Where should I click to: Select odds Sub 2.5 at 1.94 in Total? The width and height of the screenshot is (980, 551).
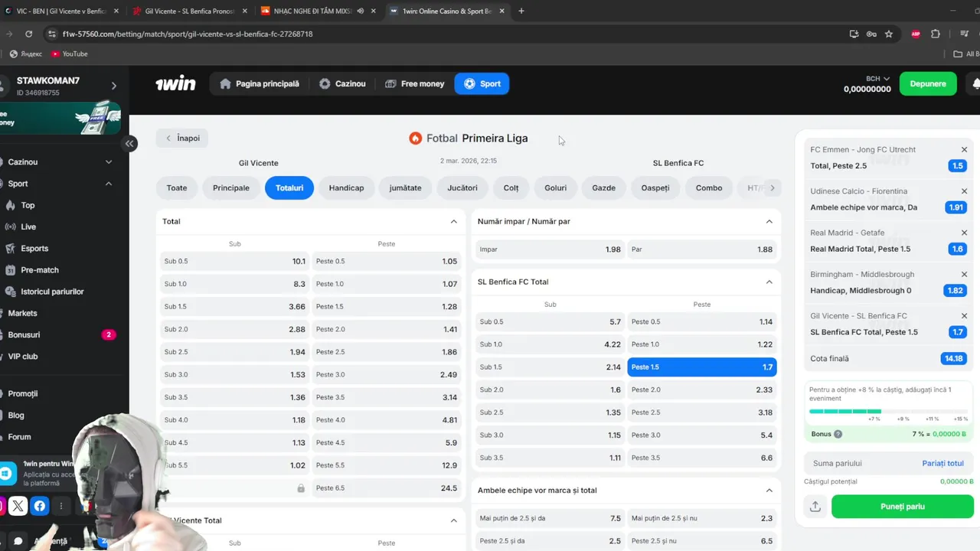coord(234,352)
